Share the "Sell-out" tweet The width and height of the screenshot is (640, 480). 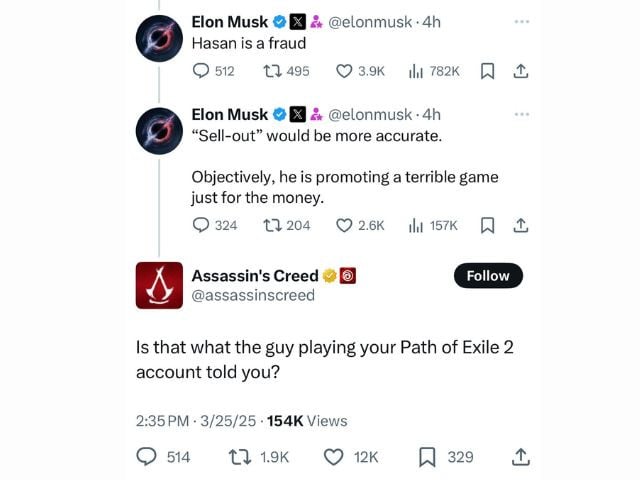(519, 225)
